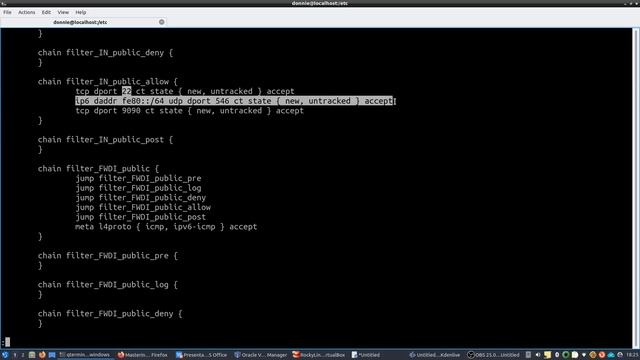640x360 pixels.
Task: Click the highlighted port 22 text
Action: [x=127, y=91]
